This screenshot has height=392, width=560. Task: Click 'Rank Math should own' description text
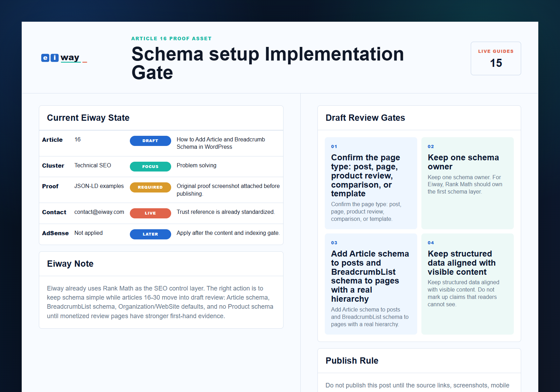point(465,184)
